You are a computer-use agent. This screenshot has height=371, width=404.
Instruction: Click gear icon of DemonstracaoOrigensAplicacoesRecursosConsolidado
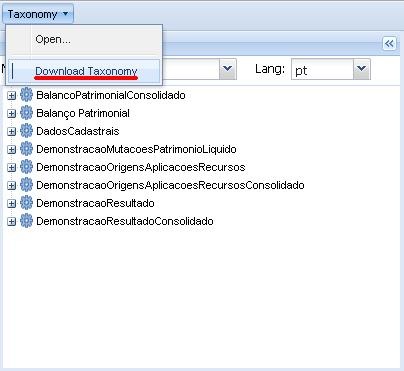26,185
